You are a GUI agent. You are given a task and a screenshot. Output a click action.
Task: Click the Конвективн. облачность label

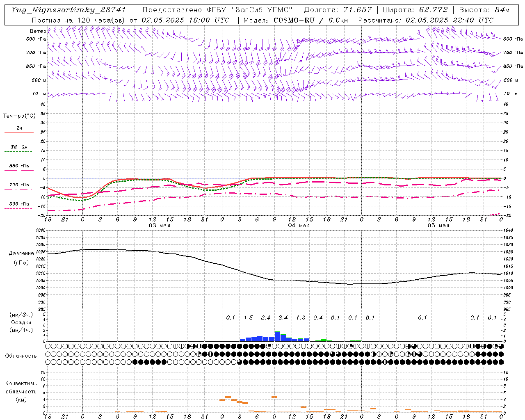pyautogui.click(x=21, y=388)
